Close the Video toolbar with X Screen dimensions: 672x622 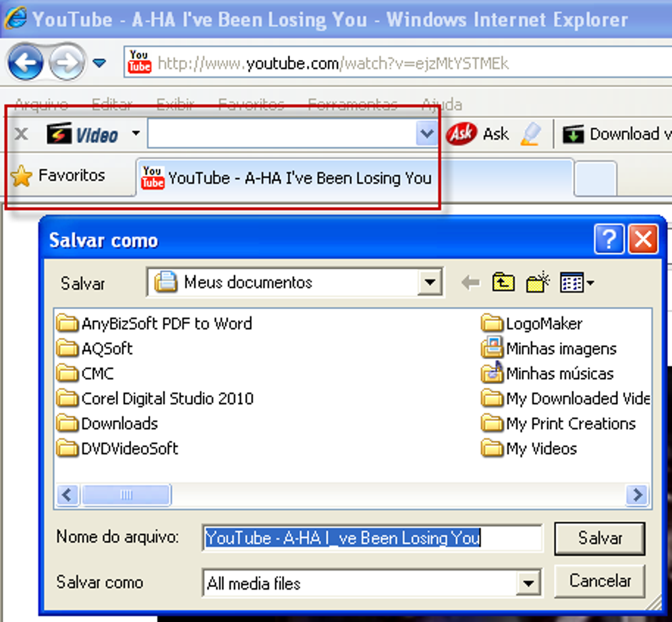(x=21, y=134)
